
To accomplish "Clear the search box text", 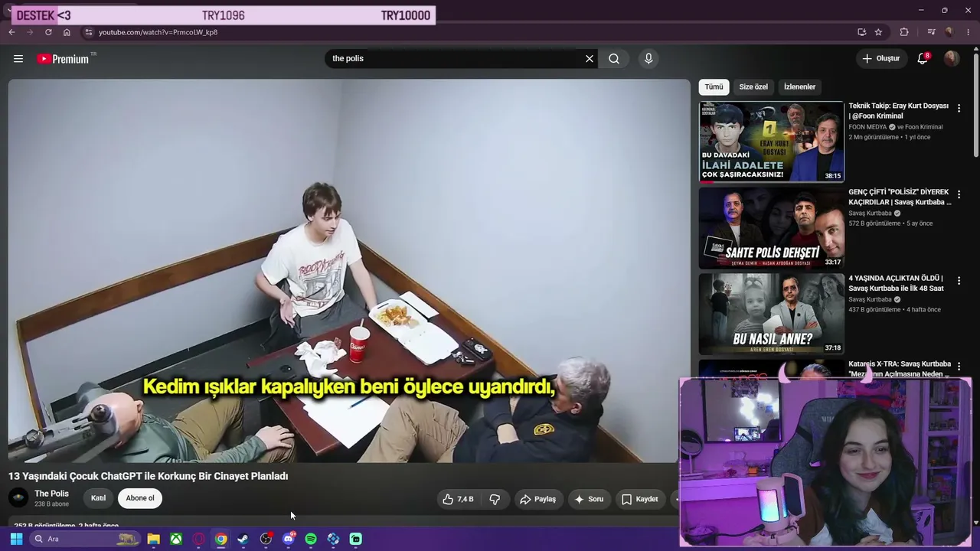I will [590, 59].
